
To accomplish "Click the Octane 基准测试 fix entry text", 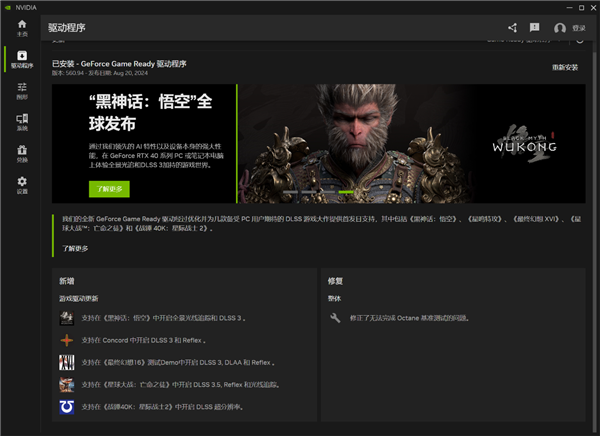I will coord(409,318).
